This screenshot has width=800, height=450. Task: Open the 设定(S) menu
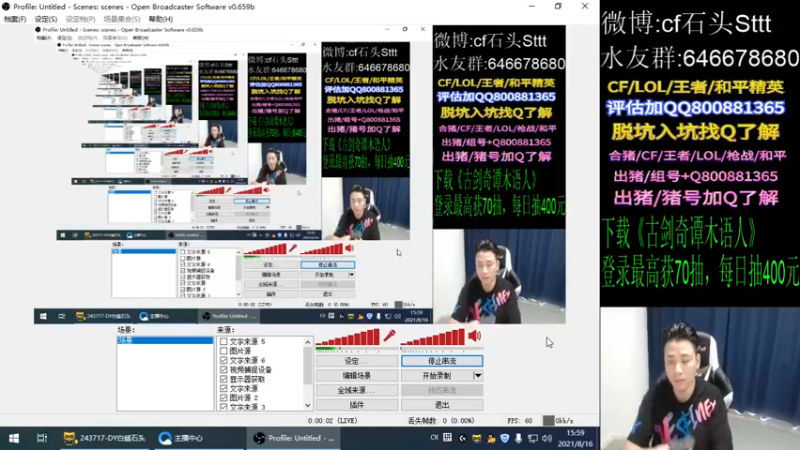pyautogui.click(x=46, y=19)
